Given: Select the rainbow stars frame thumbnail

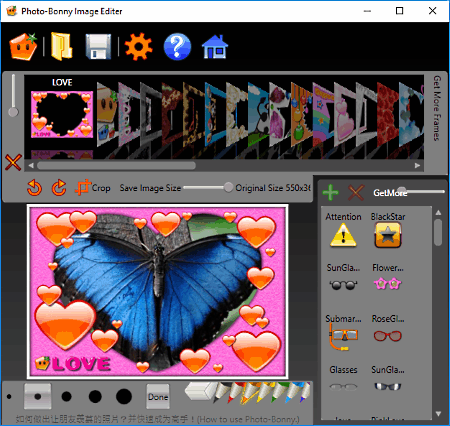Looking at the screenshot, I should point(323,114).
